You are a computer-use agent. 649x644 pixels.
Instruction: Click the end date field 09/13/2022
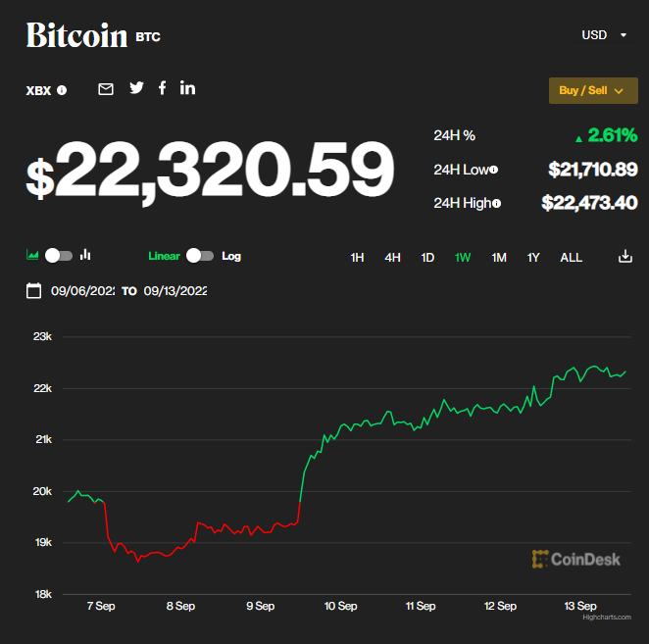click(x=175, y=291)
